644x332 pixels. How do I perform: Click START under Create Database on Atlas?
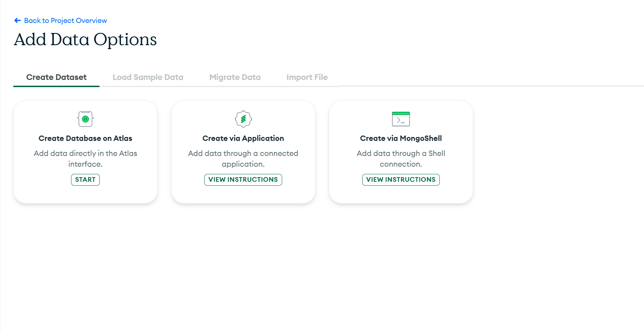tap(85, 180)
